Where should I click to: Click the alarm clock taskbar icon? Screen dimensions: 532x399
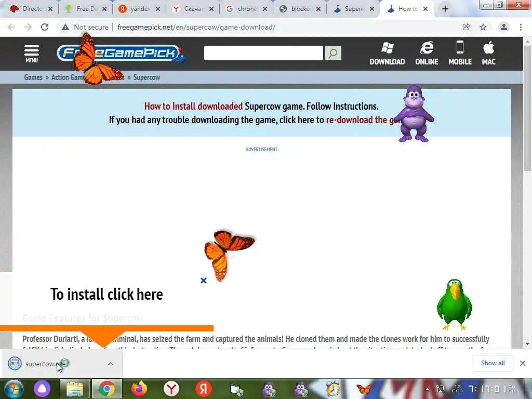click(333, 389)
